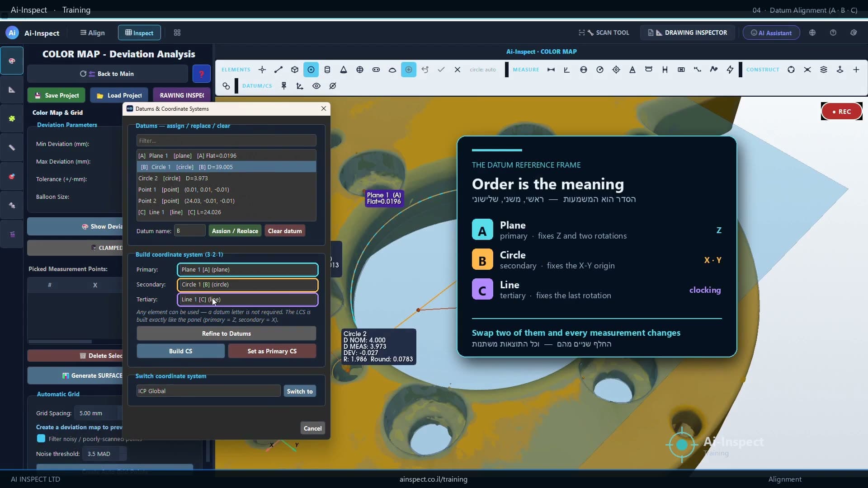Select the cylinder element tool
Viewport: 868px width, 488px height.
[327, 70]
